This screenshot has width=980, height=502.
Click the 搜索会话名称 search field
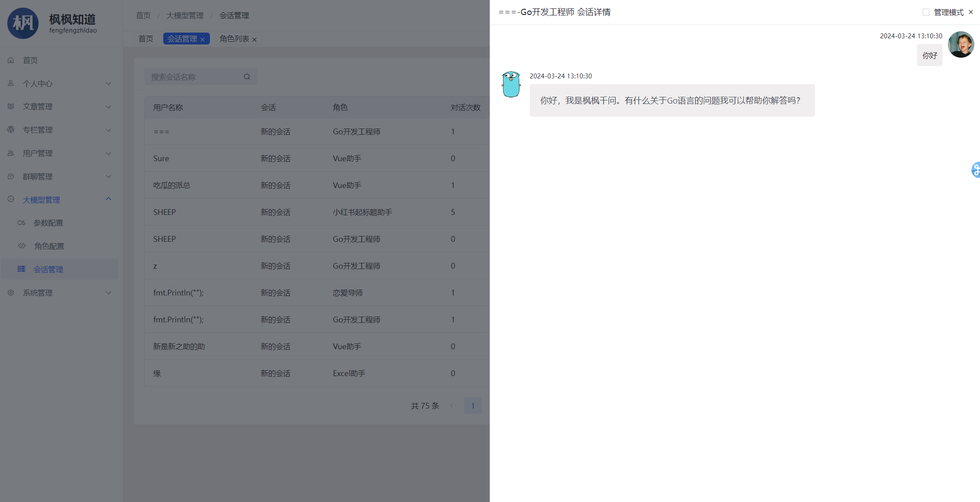pos(194,77)
